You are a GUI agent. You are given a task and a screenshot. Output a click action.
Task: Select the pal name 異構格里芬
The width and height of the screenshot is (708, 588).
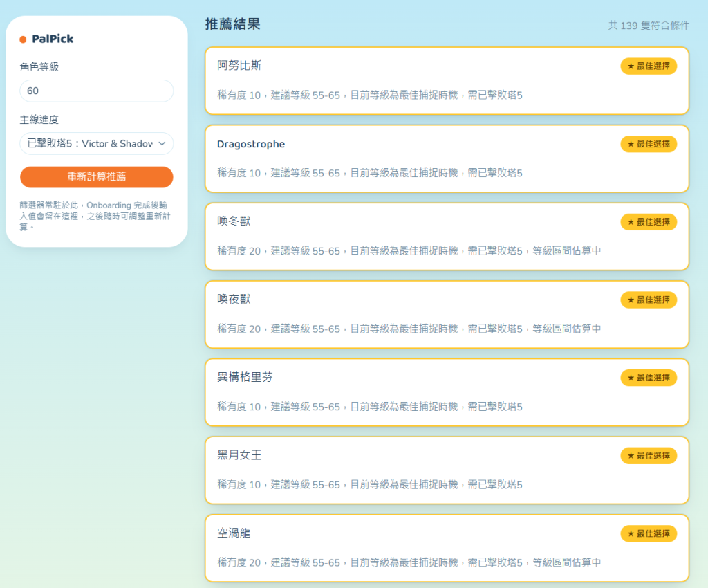(245, 377)
